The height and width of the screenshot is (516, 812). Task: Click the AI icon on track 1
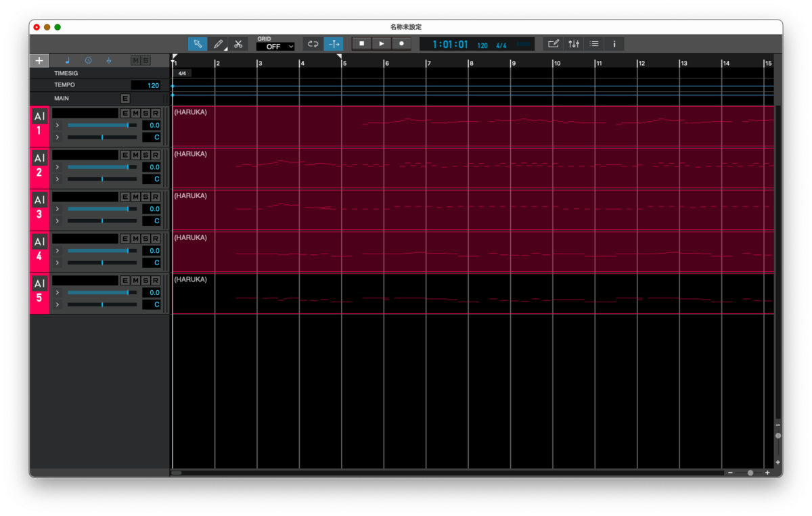[x=39, y=116]
